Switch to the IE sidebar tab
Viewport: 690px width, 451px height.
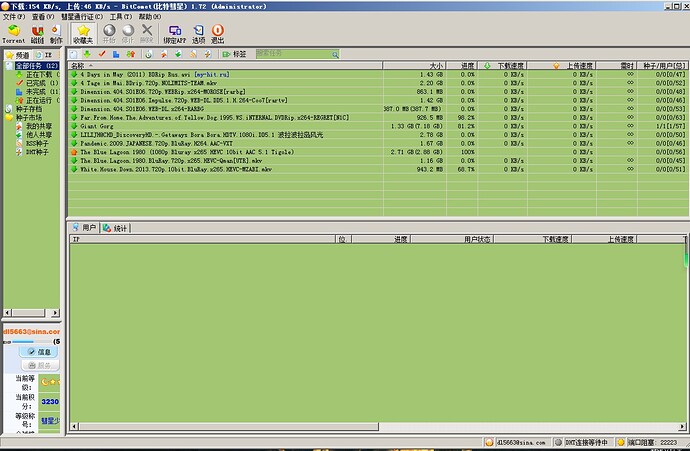(44, 55)
